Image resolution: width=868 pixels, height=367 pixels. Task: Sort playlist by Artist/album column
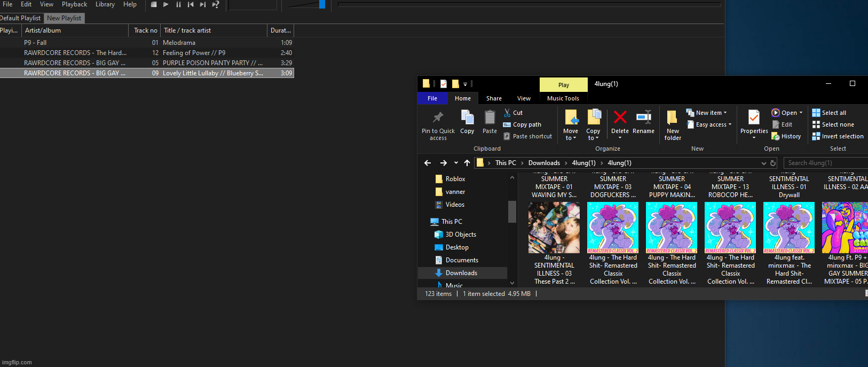[x=75, y=30]
